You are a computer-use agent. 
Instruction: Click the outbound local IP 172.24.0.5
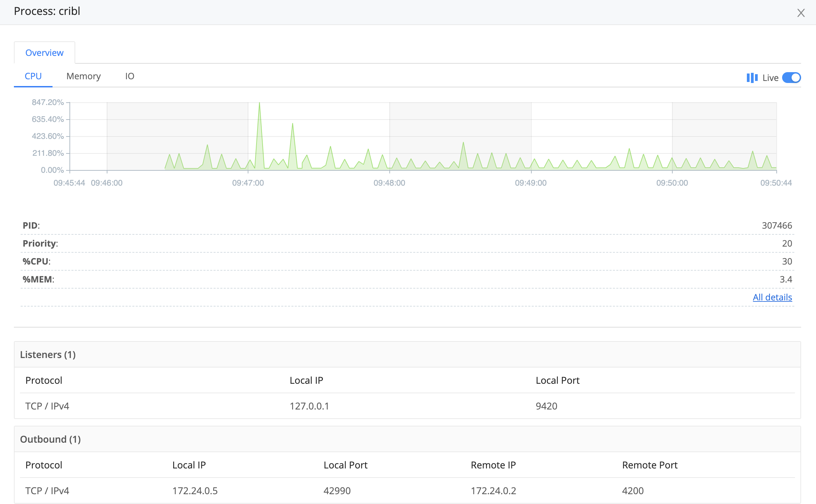pos(195,491)
